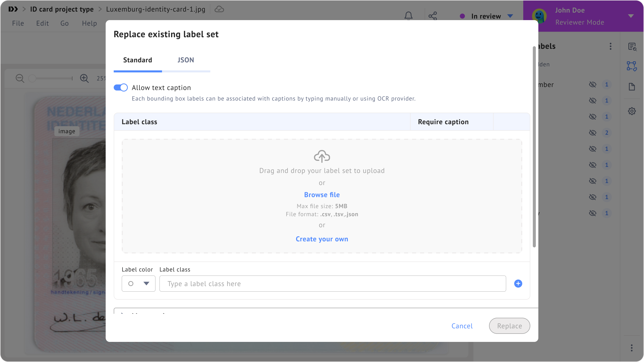Screen dimensions: 644x362
Task: Click the label class text field
Action: tap(333, 284)
